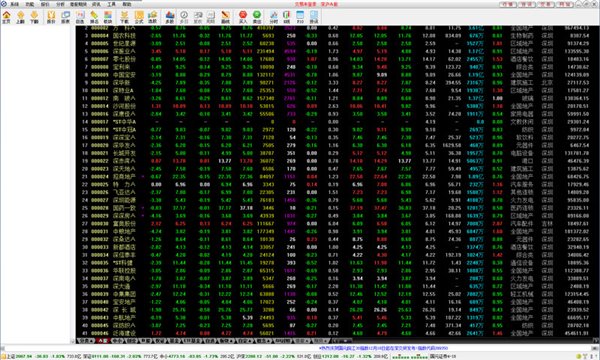Click the red 买入 buy icon
This screenshot has width=600, height=360.
click(x=243, y=17)
